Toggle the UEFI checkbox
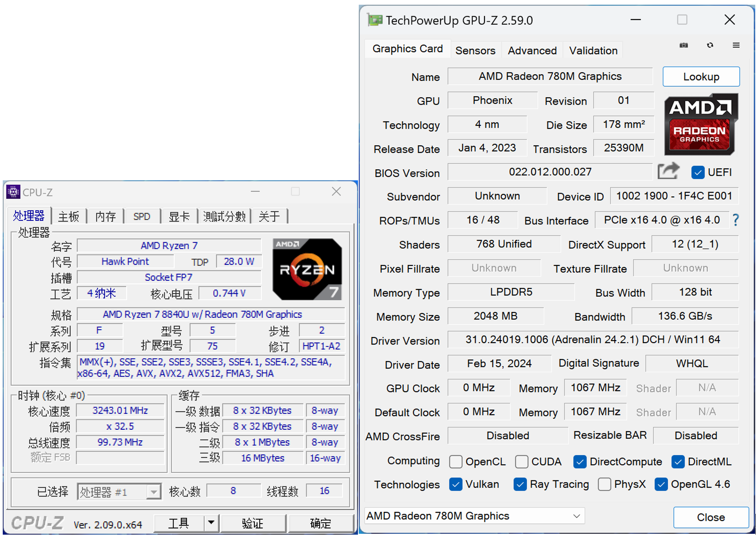 coord(698,172)
